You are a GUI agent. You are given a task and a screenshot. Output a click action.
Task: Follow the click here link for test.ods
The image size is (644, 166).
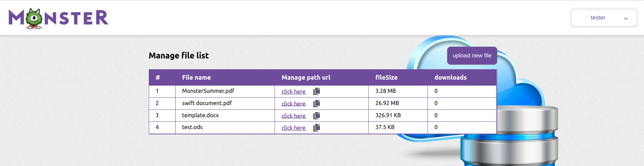coord(293,128)
